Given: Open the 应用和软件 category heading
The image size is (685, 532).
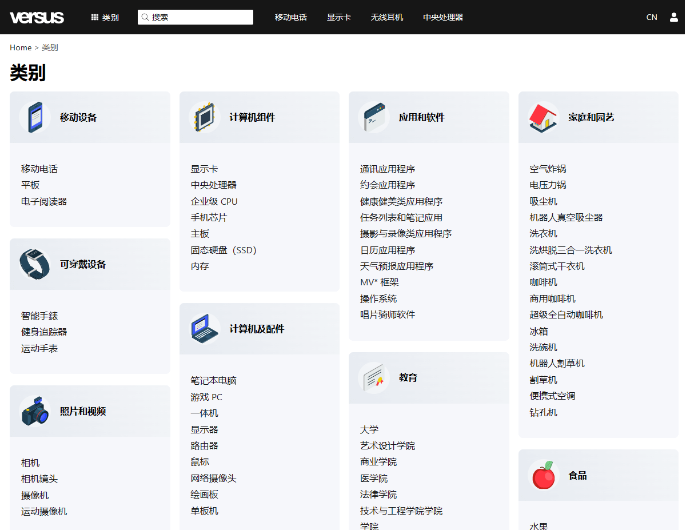Looking at the screenshot, I should (x=422, y=117).
